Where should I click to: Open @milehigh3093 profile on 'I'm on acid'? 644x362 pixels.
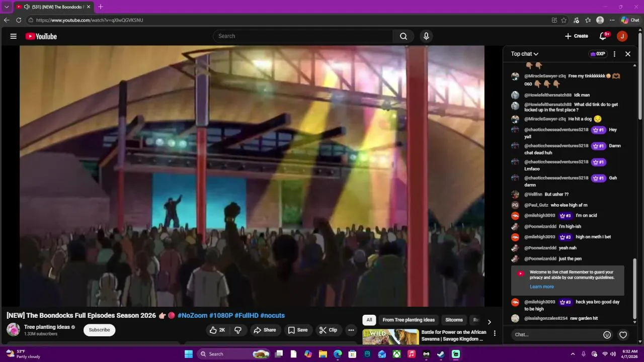coord(540,216)
